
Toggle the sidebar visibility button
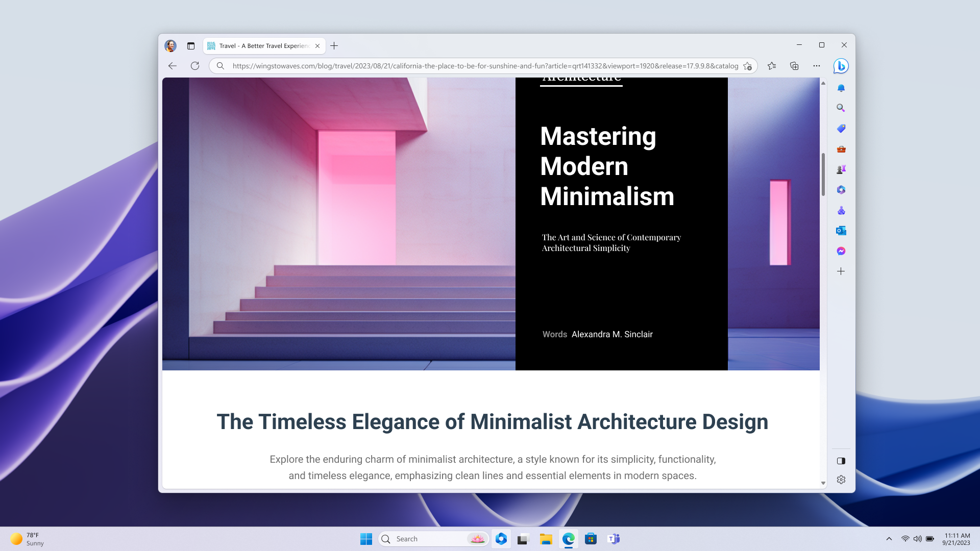click(x=841, y=461)
